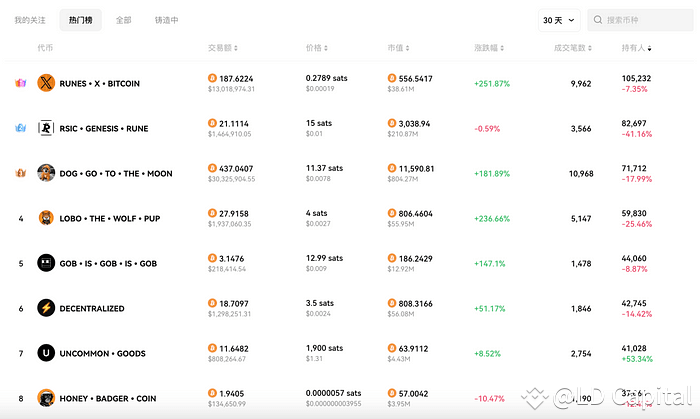700x419 pixels.
Task: Sort the list by 交易额 column
Action: tap(221, 48)
